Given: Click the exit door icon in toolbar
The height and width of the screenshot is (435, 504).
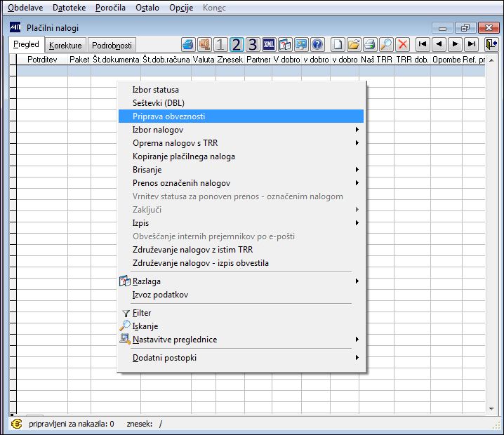Looking at the screenshot, I should click(491, 44).
